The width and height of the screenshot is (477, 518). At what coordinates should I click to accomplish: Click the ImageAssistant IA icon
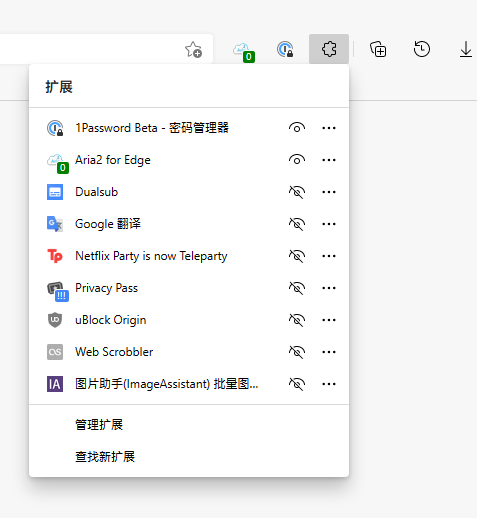click(55, 384)
